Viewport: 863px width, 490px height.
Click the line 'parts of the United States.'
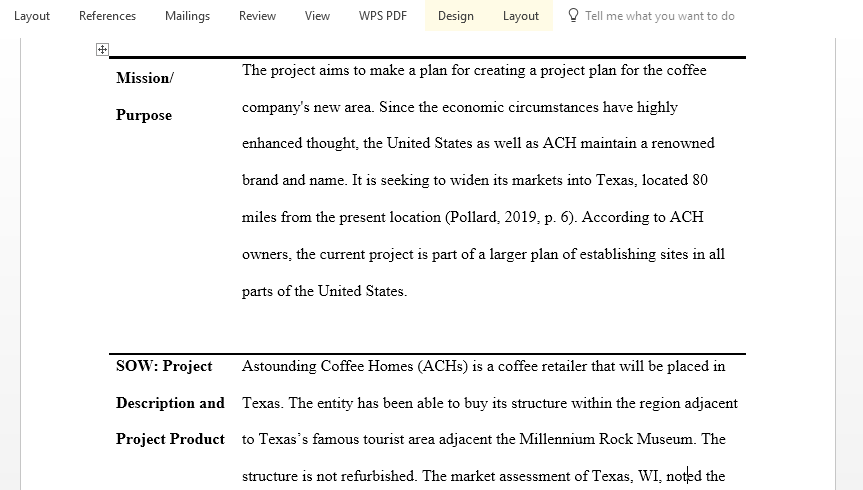[x=325, y=291]
